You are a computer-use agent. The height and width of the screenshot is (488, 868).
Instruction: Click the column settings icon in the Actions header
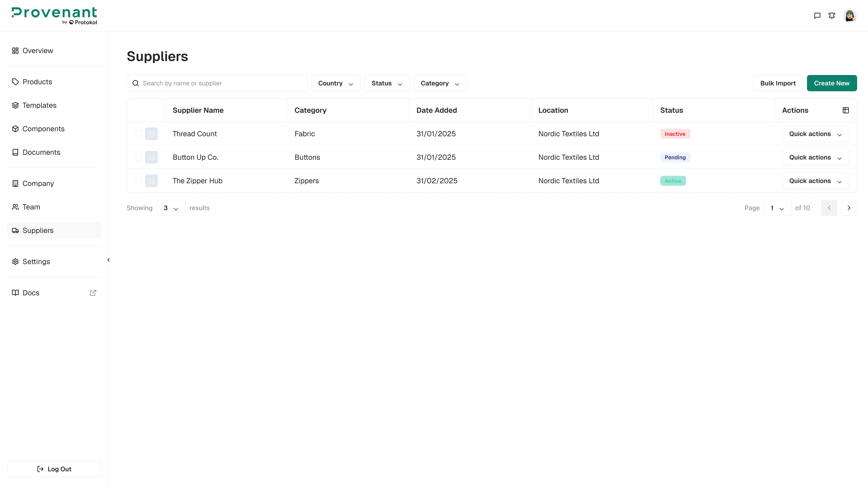tap(846, 110)
